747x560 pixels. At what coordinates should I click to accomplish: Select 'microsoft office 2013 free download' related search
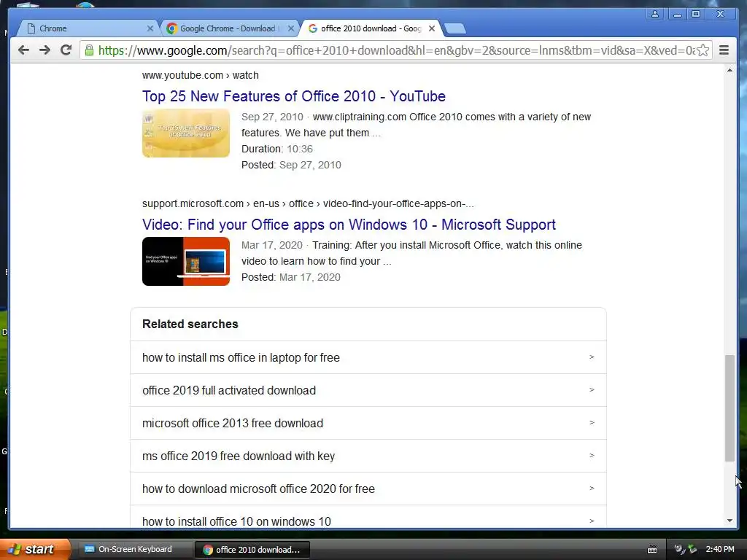368,424
